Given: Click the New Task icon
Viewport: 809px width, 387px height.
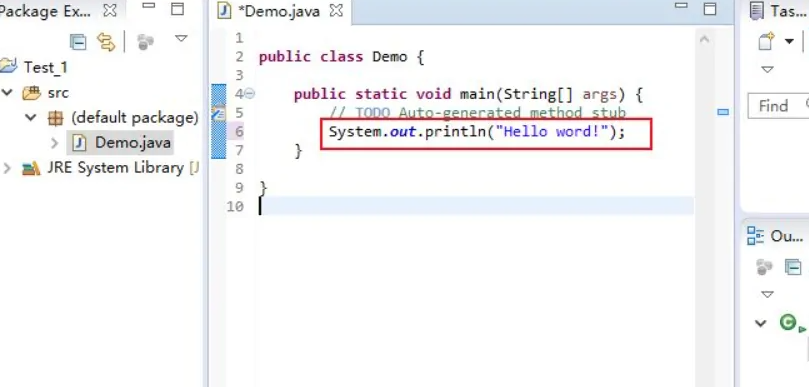Looking at the screenshot, I should click(767, 41).
